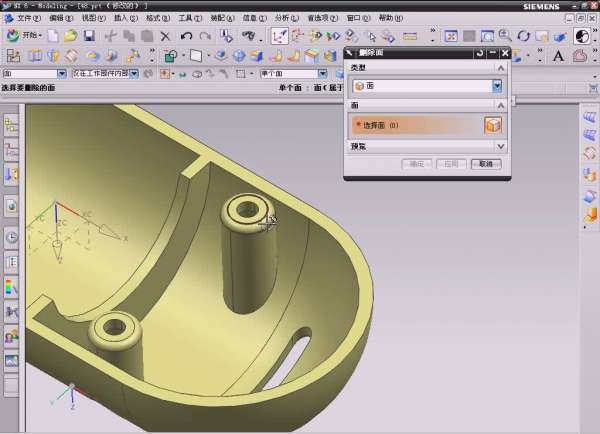Open the file folder icon

tap(71, 36)
